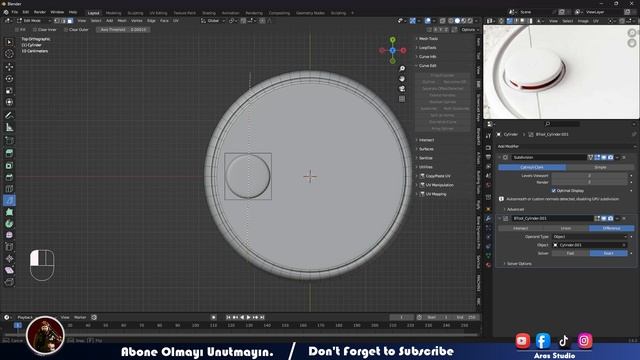Image resolution: width=640 pixels, height=360 pixels.
Task: Select the Measure ruler tool
Action: pyautogui.click(x=9, y=128)
